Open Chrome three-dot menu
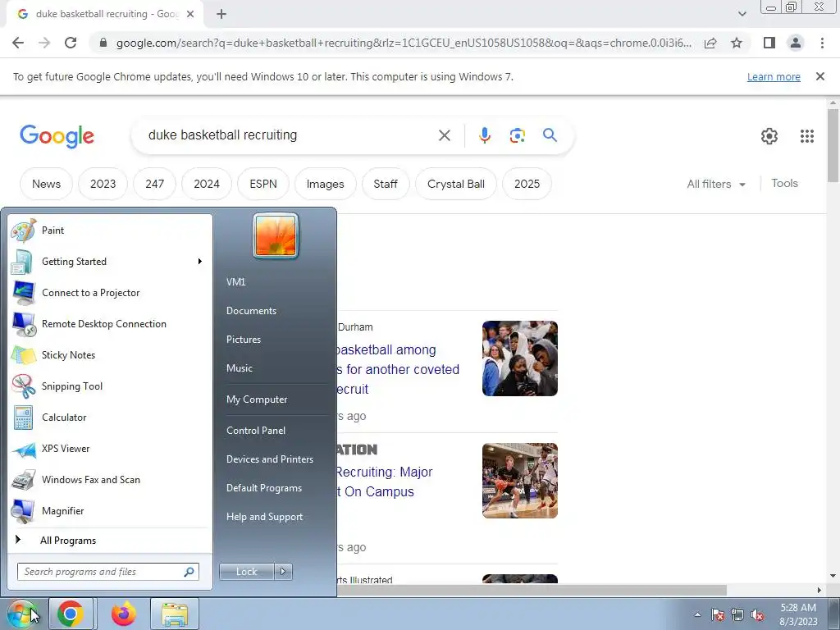 pyautogui.click(x=822, y=43)
